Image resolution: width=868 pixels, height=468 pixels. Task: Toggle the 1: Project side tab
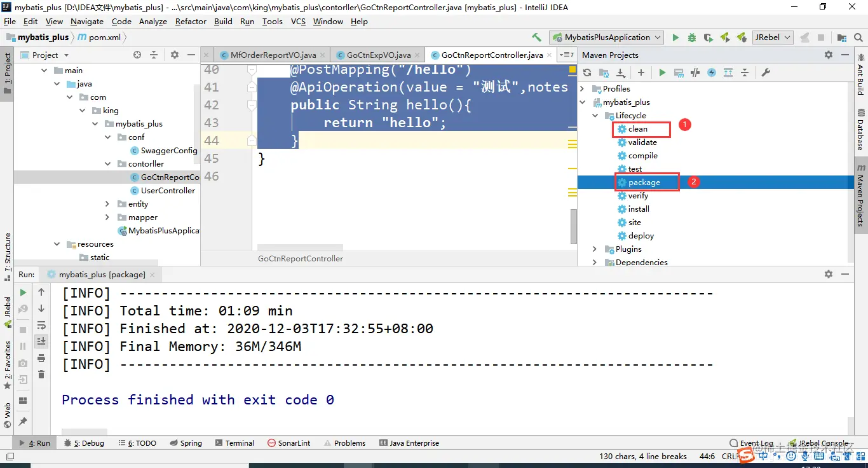8,73
